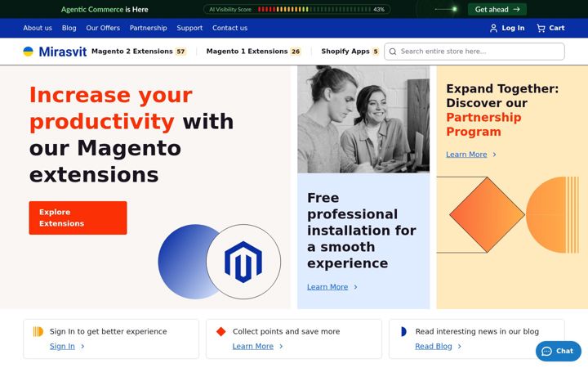Click the Log In link
588x368 pixels.
[x=507, y=28]
